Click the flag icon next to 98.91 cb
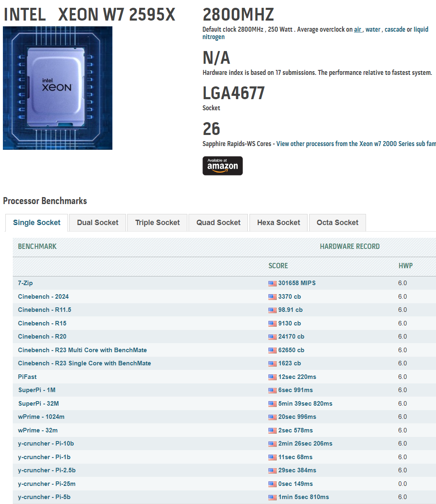This screenshot has width=436, height=504. [x=273, y=310]
